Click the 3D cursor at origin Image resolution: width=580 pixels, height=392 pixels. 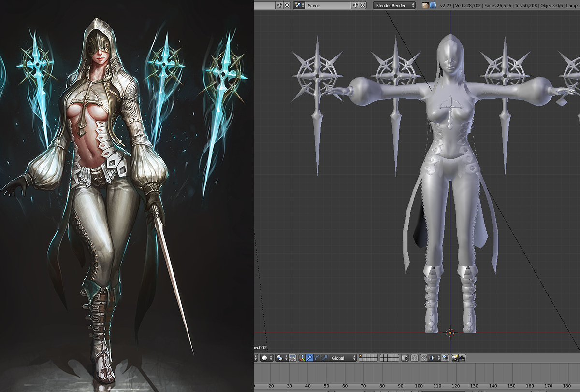point(450,333)
